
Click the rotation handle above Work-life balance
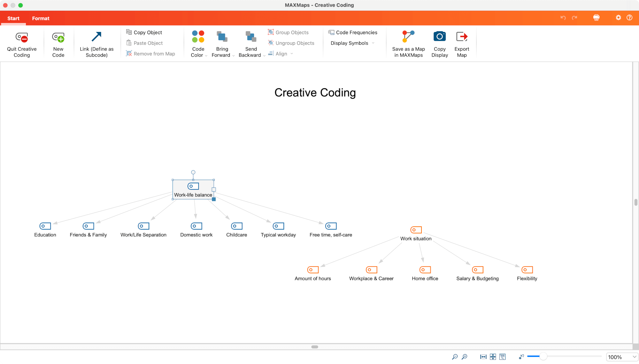coord(193,172)
